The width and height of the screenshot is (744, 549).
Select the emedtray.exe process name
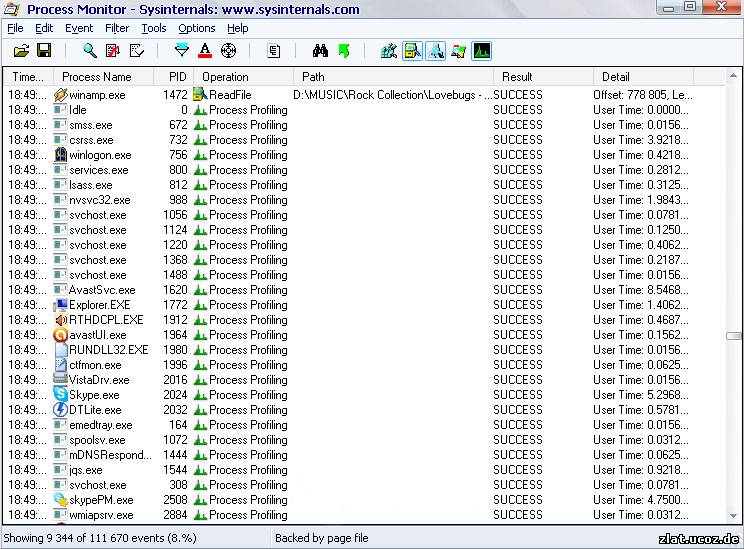(x=101, y=425)
